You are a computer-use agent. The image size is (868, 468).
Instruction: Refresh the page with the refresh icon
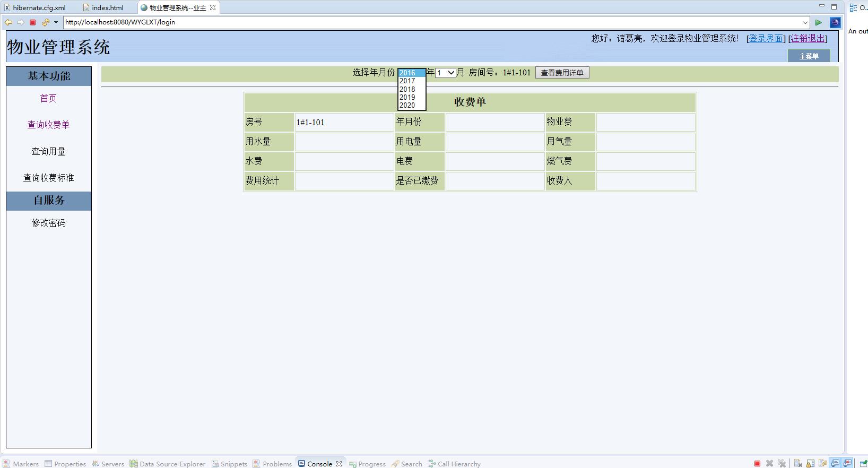pos(46,22)
